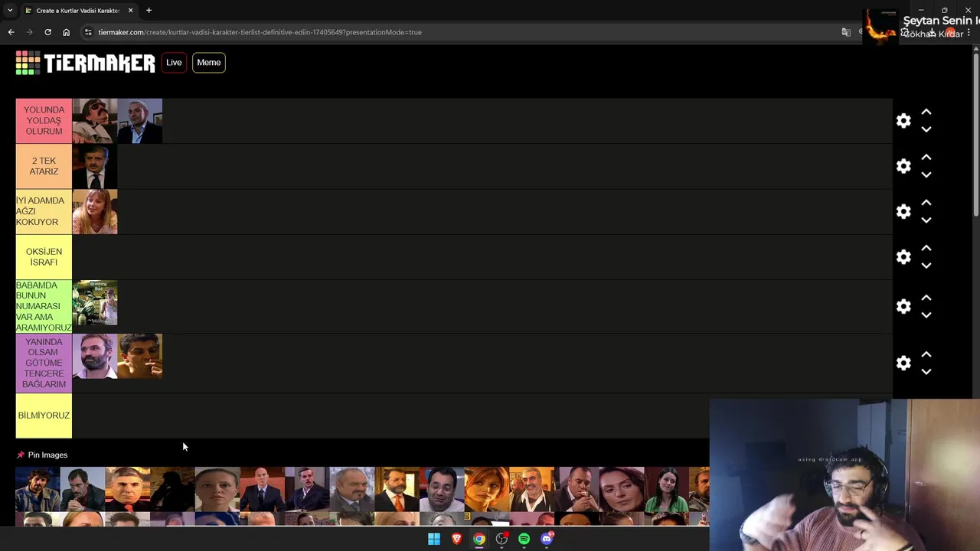Select the yellow OKSİJEN İSRAFI label
Viewport: 980px width, 551px height.
(44, 257)
